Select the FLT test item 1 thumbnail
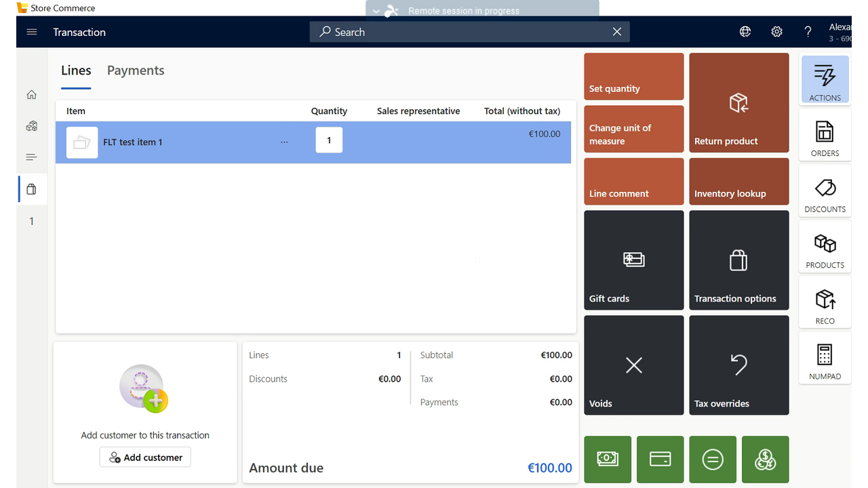Viewport: 868px width, 488px height. click(82, 142)
